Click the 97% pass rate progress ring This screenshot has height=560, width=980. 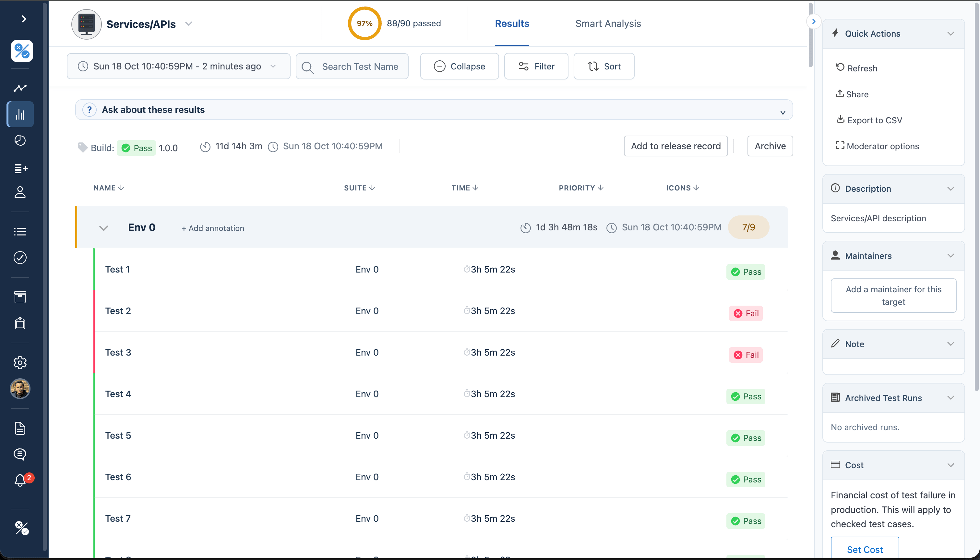click(364, 23)
